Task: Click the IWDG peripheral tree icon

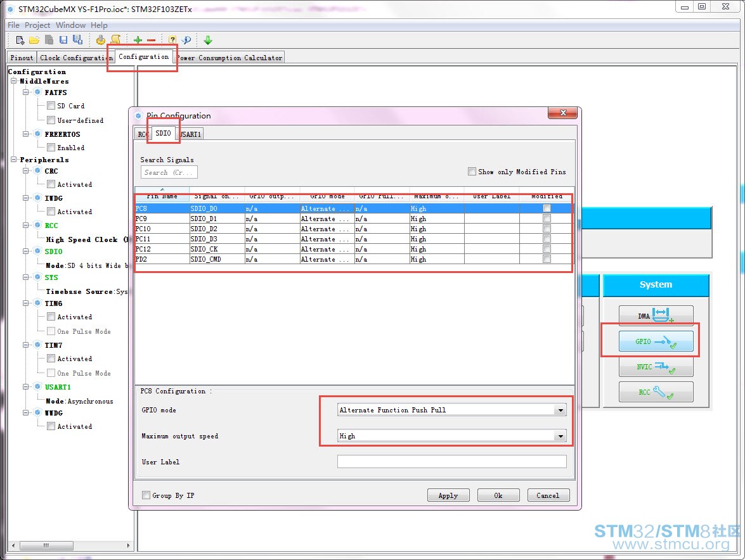Action: pos(38,198)
